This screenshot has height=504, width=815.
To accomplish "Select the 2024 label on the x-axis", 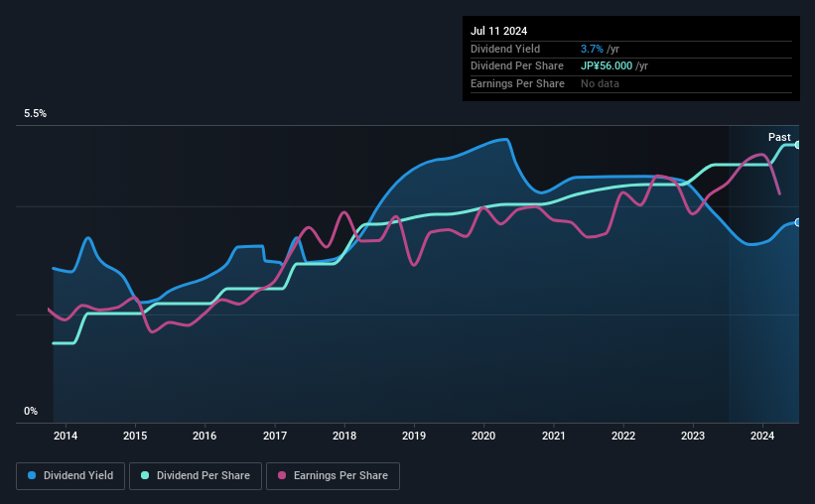I will click(762, 436).
